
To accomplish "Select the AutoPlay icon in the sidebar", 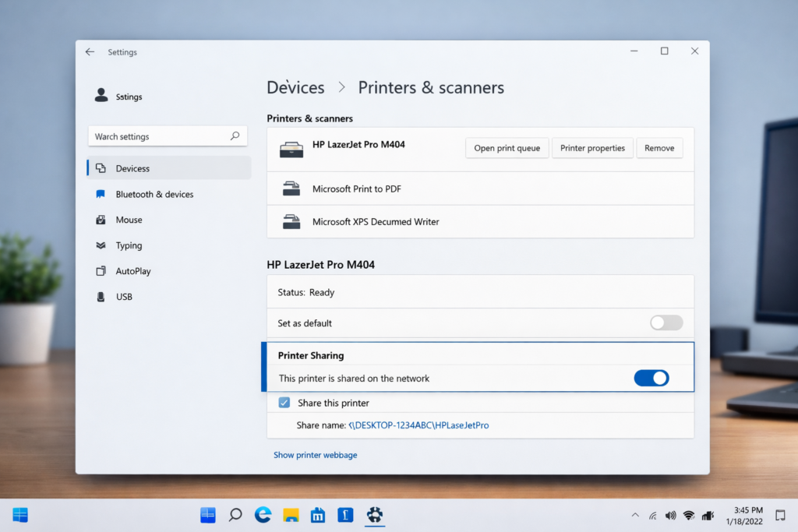I will click(101, 271).
